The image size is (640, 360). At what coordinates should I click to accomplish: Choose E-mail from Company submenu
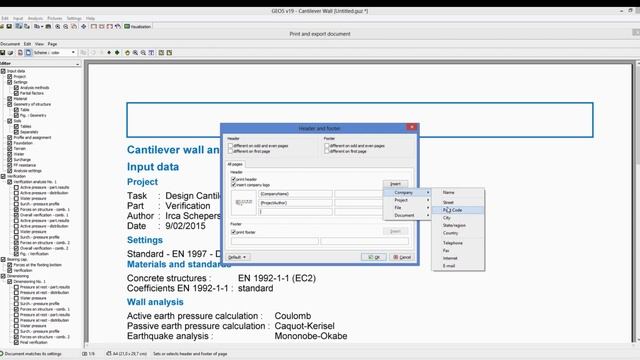(x=458, y=266)
